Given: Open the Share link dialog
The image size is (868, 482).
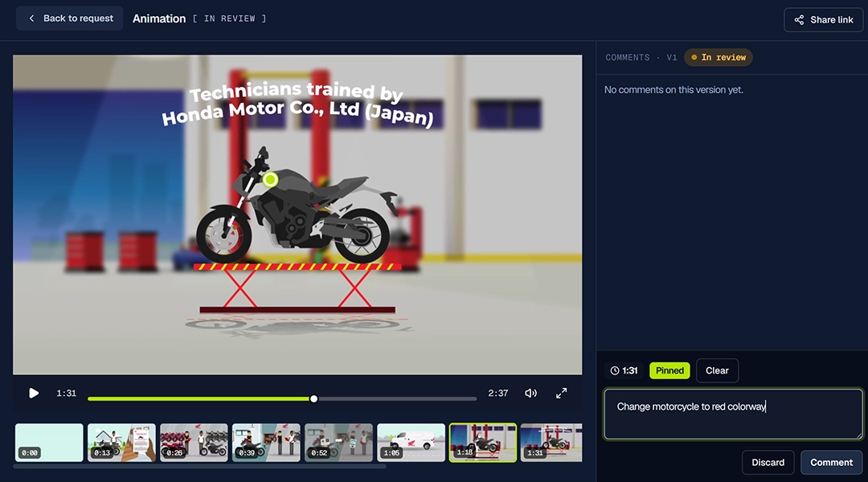Looking at the screenshot, I should point(823,20).
